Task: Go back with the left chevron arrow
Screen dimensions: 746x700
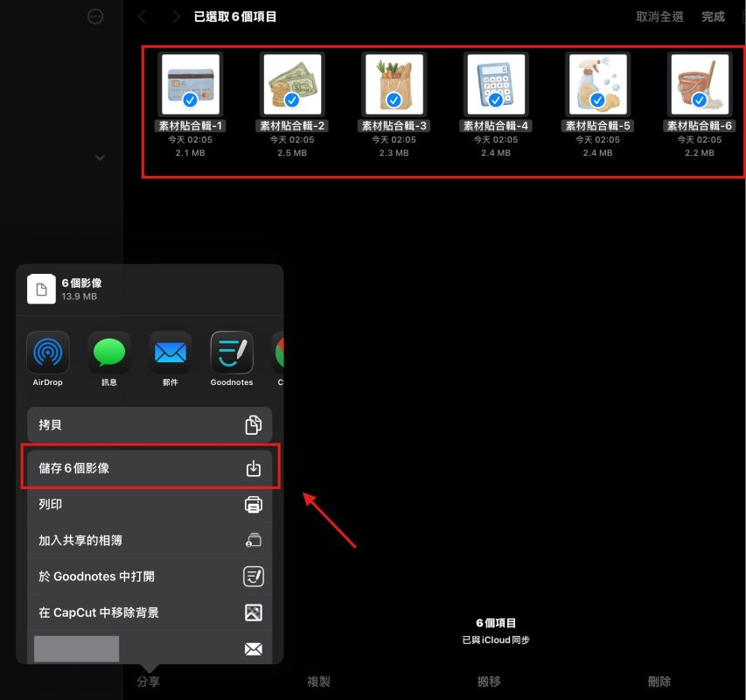Action: 143,17
